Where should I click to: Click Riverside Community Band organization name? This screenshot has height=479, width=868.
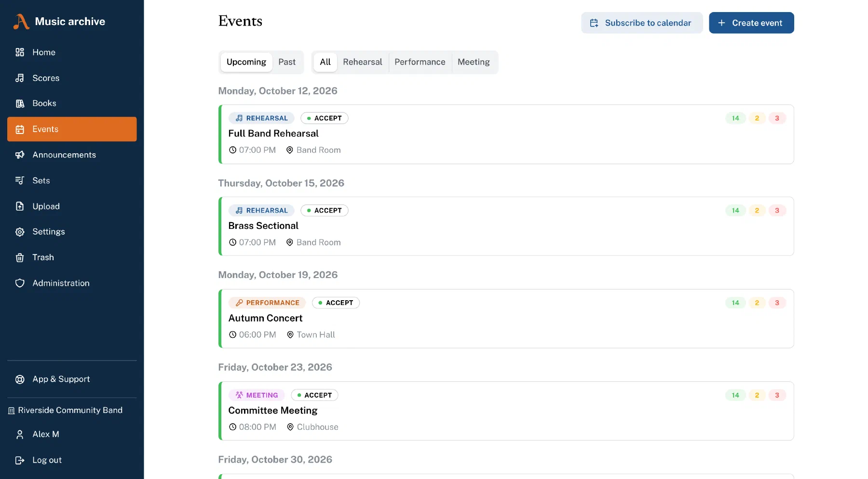point(70,410)
